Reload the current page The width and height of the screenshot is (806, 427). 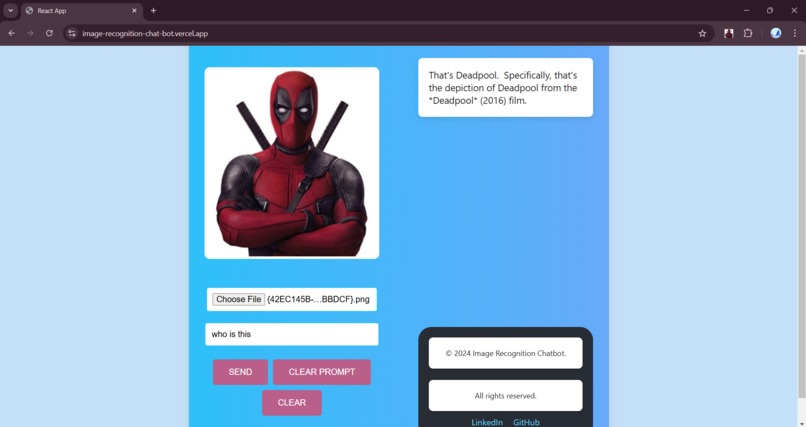49,33
